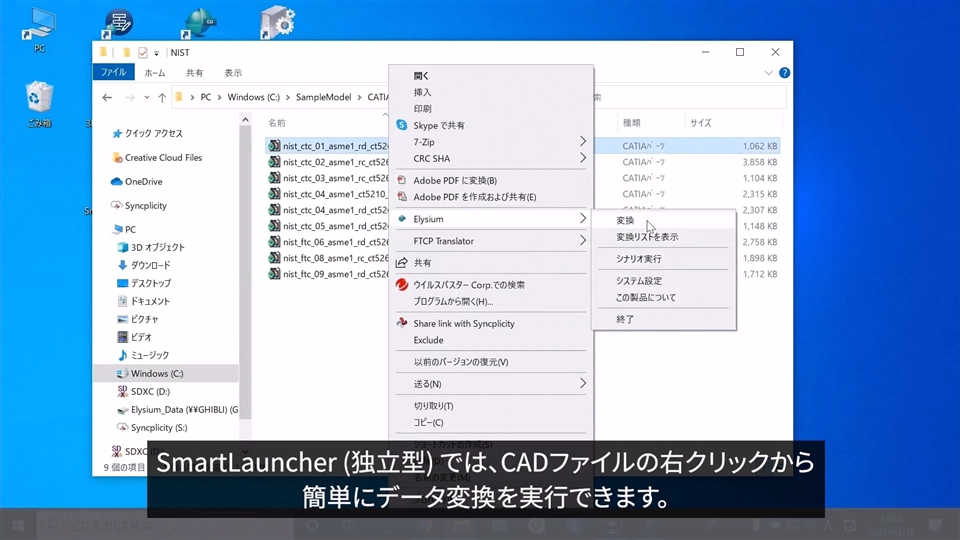Screen dimensions: 960x540
Task: Click the navigation pane scroll up arrow
Action: tap(246, 119)
